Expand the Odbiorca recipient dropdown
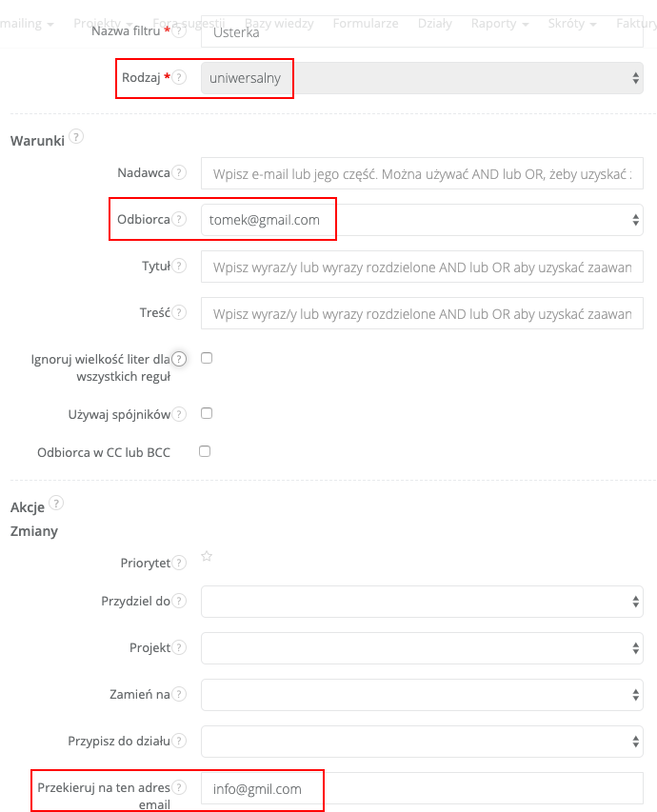Image resolution: width=657 pixels, height=812 pixels. click(x=422, y=220)
